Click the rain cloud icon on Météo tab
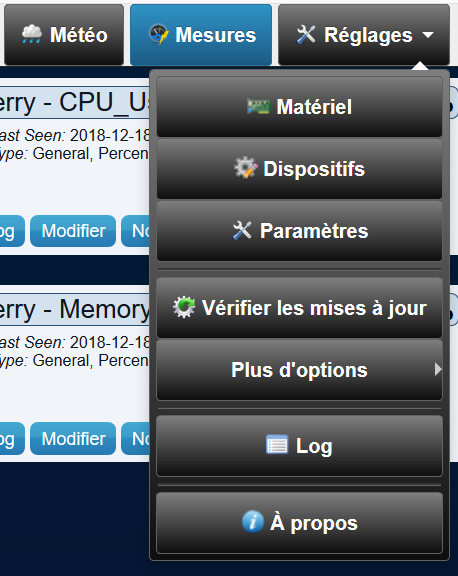The width and height of the screenshot is (458, 576). (x=32, y=35)
